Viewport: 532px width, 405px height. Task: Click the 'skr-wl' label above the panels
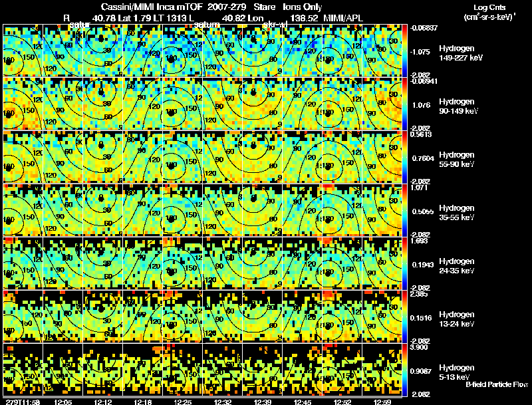coord(275,25)
